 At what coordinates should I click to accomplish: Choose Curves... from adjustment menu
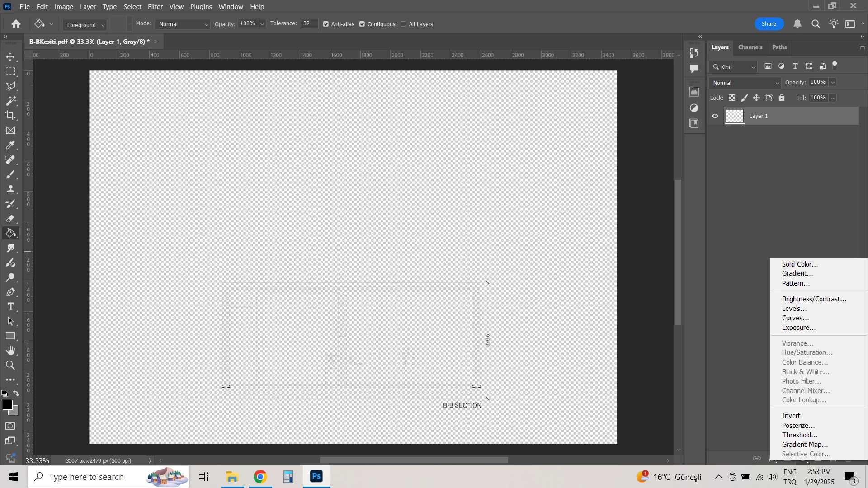(795, 319)
